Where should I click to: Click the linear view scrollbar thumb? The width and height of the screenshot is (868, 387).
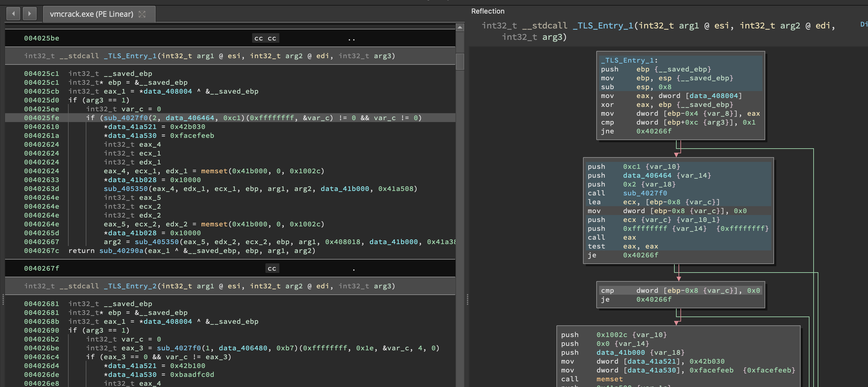click(460, 61)
